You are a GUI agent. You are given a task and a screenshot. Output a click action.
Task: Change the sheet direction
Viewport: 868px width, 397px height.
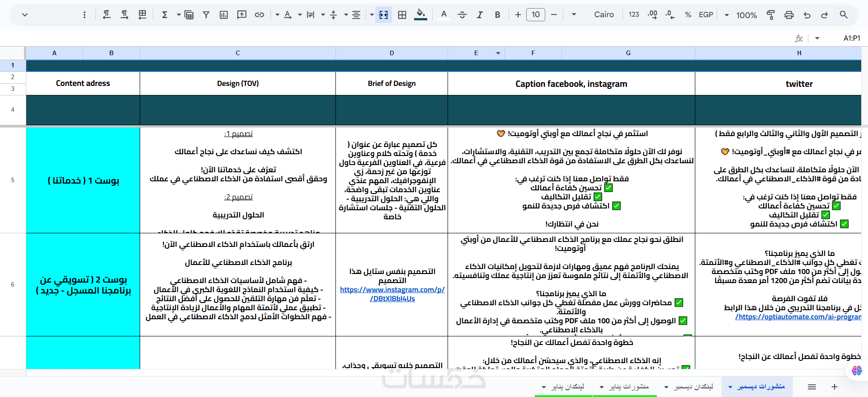tap(142, 15)
